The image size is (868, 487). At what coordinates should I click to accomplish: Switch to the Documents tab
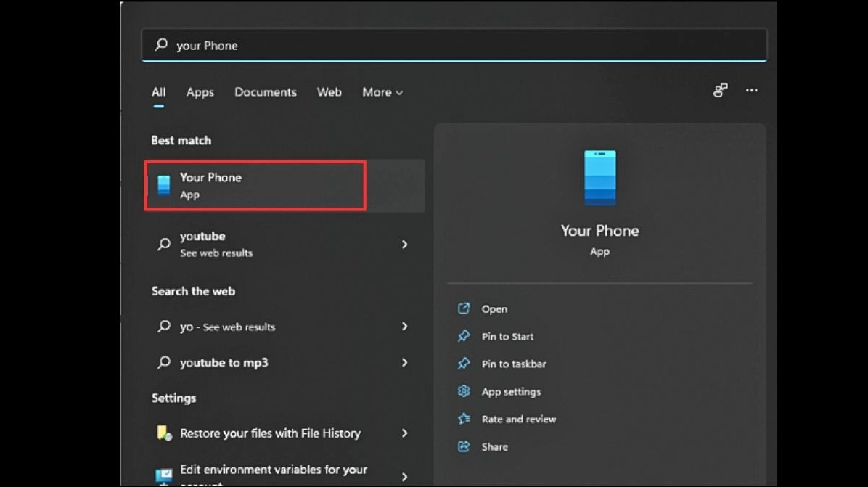[x=265, y=92]
